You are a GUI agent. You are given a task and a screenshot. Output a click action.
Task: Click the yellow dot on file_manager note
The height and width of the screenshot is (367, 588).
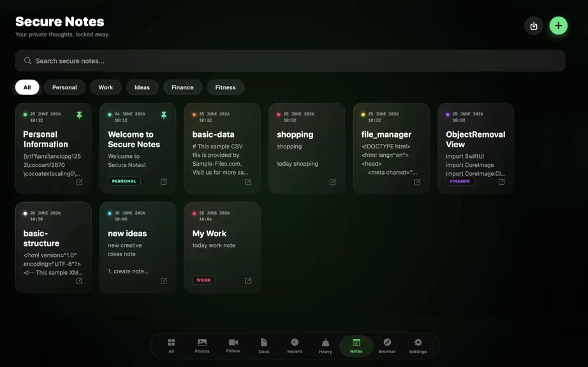pyautogui.click(x=363, y=115)
